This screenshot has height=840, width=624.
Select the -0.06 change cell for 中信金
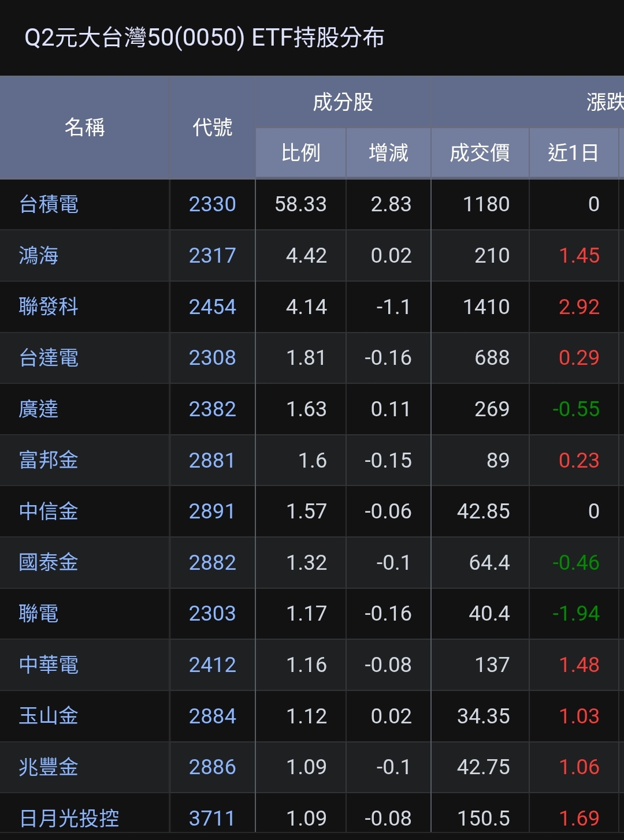[388, 511]
